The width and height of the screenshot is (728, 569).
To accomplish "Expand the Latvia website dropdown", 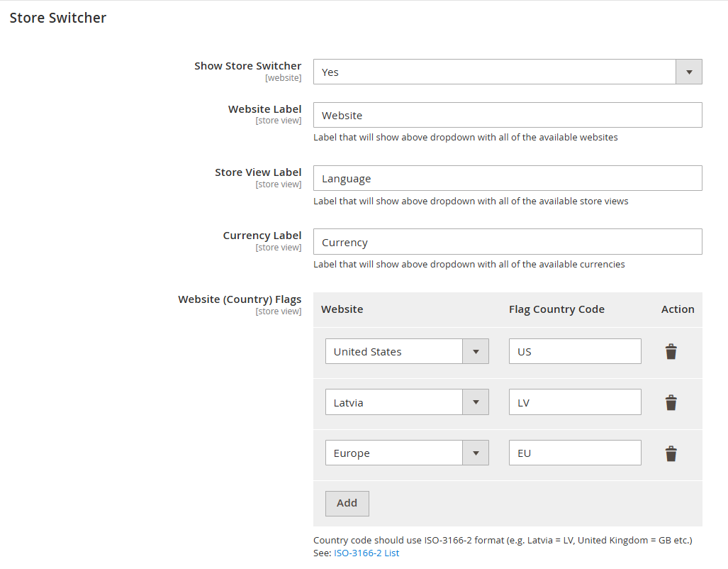I will click(476, 402).
